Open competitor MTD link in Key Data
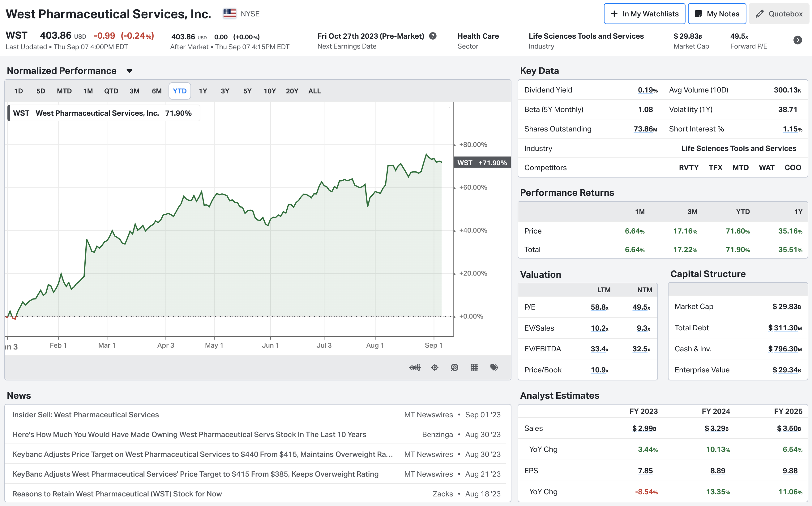This screenshot has height=506, width=812. (x=740, y=168)
